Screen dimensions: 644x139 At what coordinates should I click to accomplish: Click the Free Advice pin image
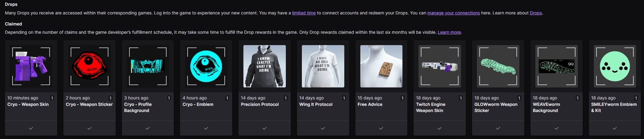(x=381, y=66)
